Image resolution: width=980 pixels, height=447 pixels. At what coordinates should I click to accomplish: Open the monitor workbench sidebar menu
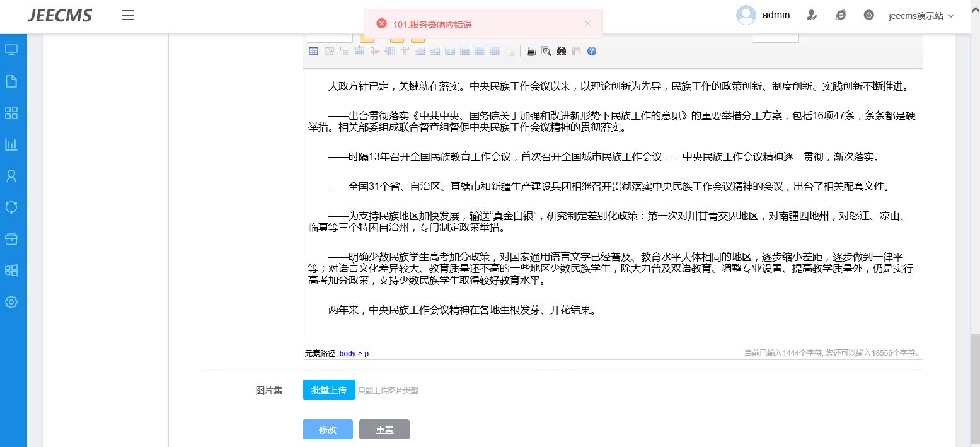[11, 50]
